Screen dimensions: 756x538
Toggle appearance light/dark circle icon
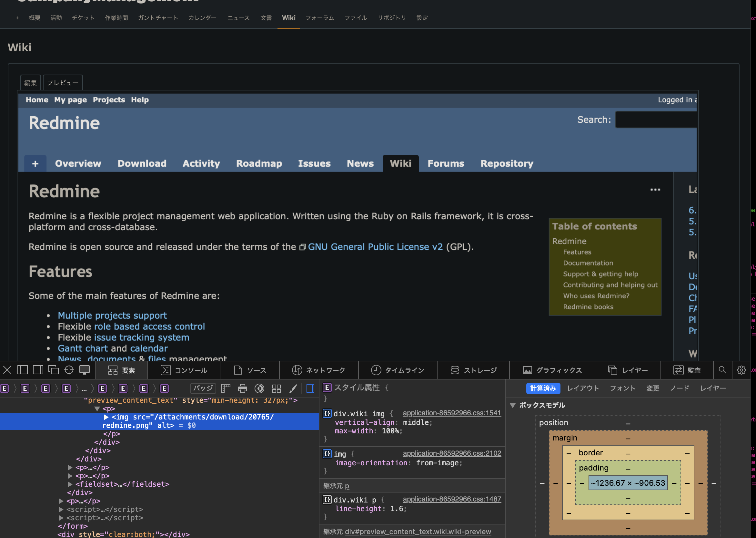tap(259, 388)
